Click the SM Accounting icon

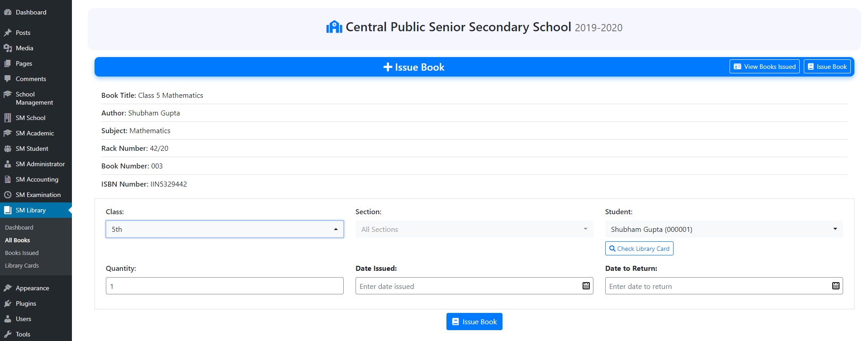pos(8,179)
